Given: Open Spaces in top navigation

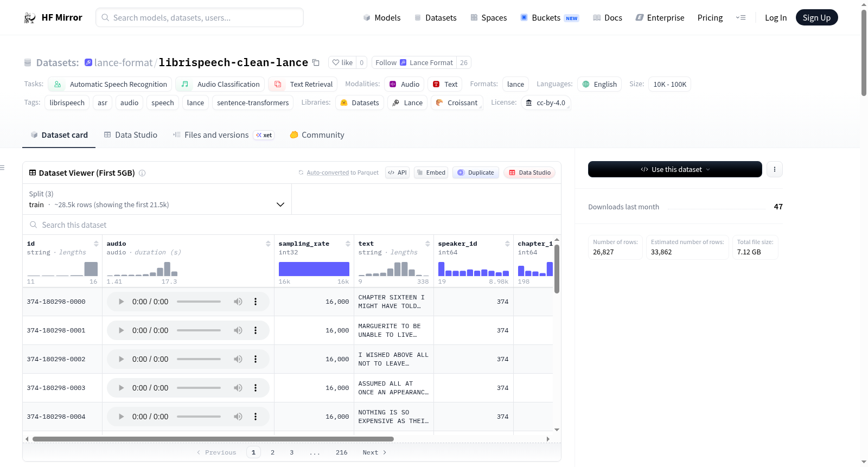Looking at the screenshot, I should pos(489,18).
